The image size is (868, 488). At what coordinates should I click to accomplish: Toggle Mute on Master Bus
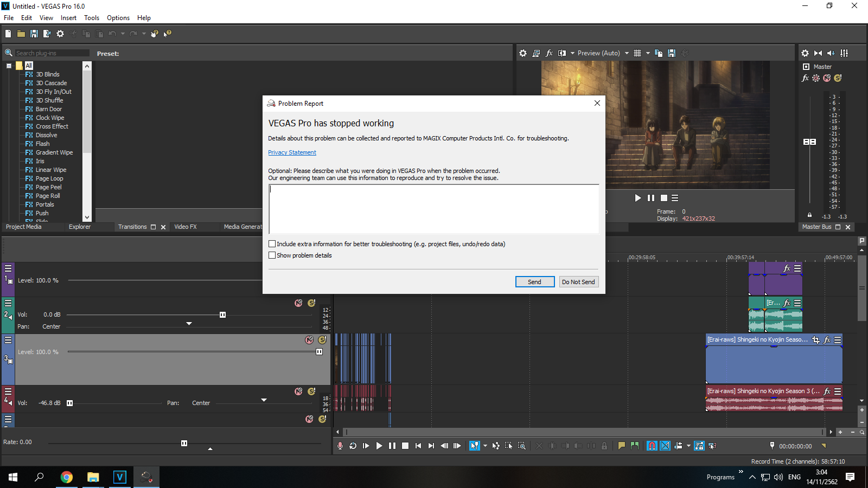click(x=827, y=78)
